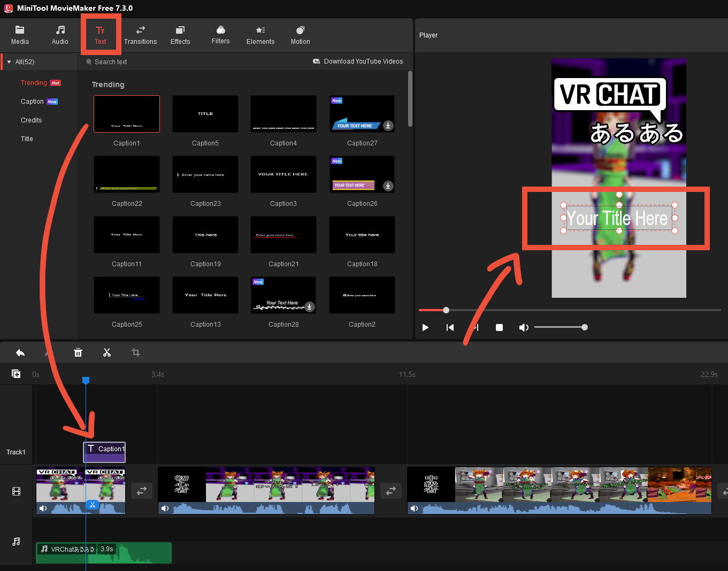Viewport: 728px width, 571px height.
Task: Toggle mute on second video clip
Action: [x=165, y=508]
